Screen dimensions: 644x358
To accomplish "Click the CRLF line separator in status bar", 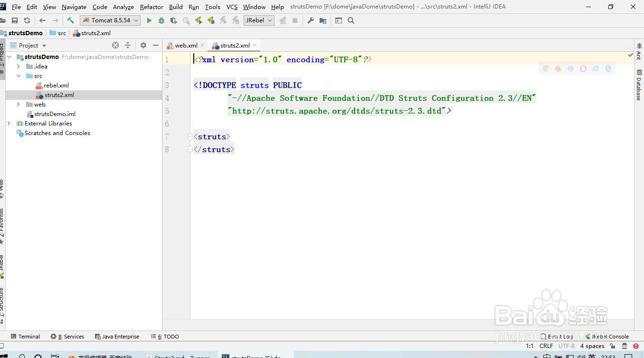I will coord(546,346).
